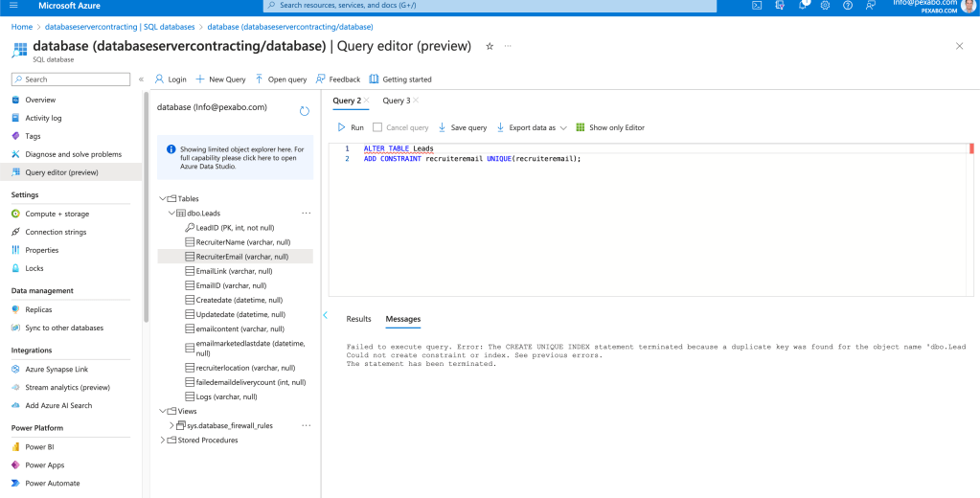This screenshot has width=980, height=498.
Task: Open Diagnose and solve problems
Action: tap(73, 154)
